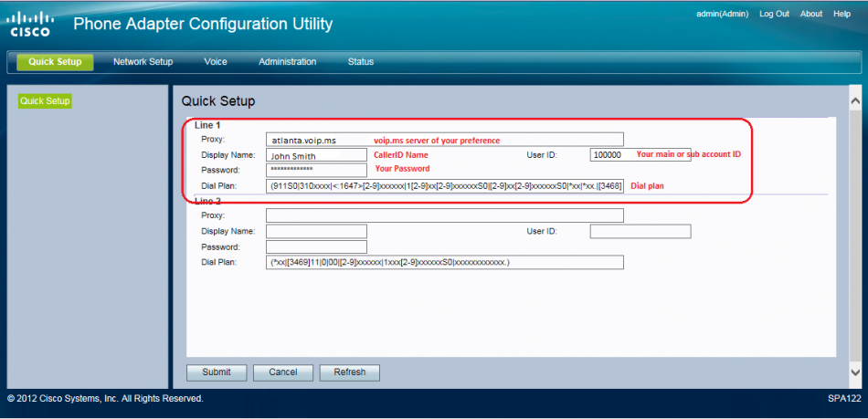This screenshot has width=868, height=419.
Task: Click the Refresh button
Action: point(349,372)
